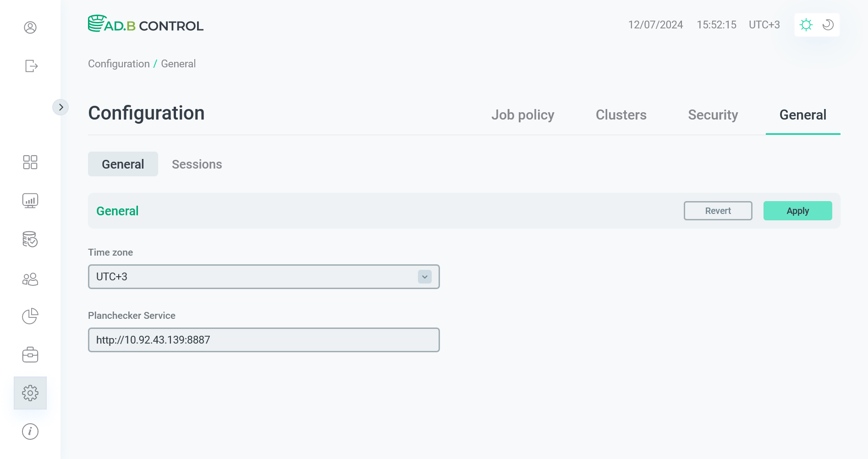This screenshot has width=868, height=459.
Task: Switch to dark theme moon icon
Action: (828, 25)
